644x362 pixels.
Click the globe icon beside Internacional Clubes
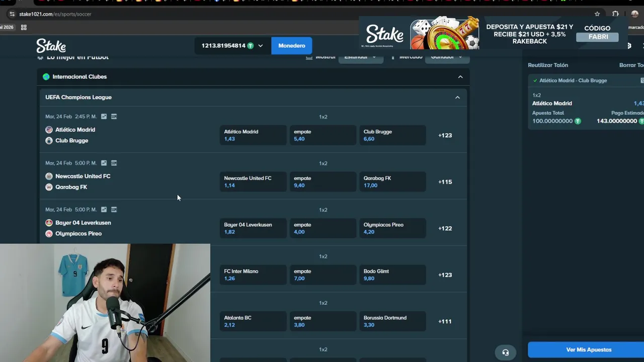(46, 77)
